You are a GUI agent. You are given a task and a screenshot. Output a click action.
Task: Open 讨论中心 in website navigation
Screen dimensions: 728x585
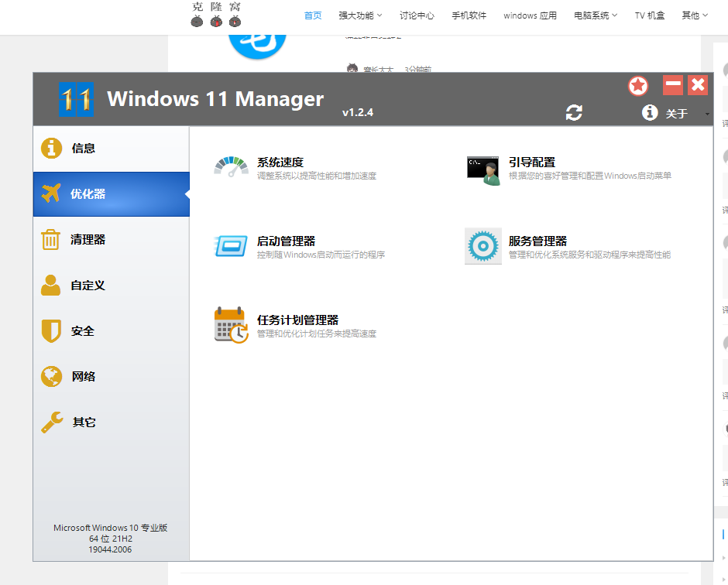click(417, 15)
